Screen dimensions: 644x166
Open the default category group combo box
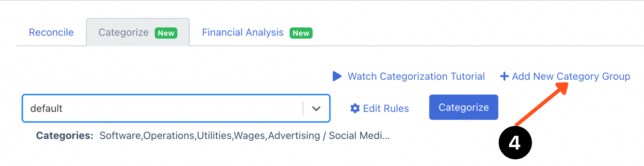tap(163, 109)
